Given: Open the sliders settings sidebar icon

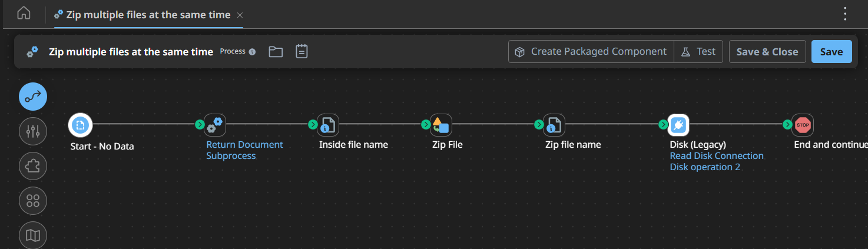Looking at the screenshot, I should pyautogui.click(x=33, y=131).
